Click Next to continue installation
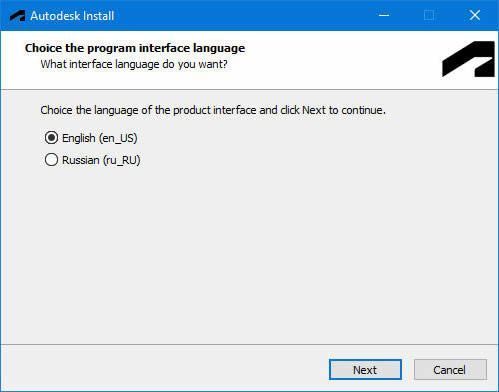Screen dimensions: 499x392 point(365,369)
